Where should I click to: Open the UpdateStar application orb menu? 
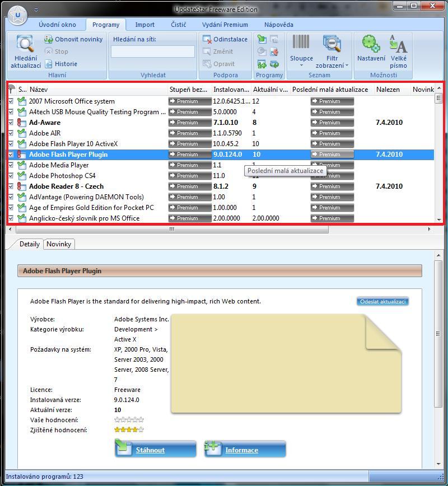[x=17, y=15]
